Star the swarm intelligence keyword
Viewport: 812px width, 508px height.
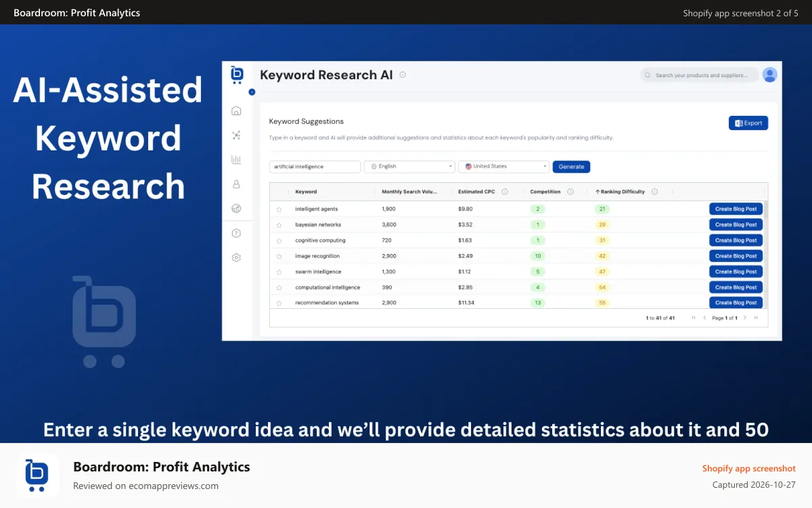coord(279,272)
